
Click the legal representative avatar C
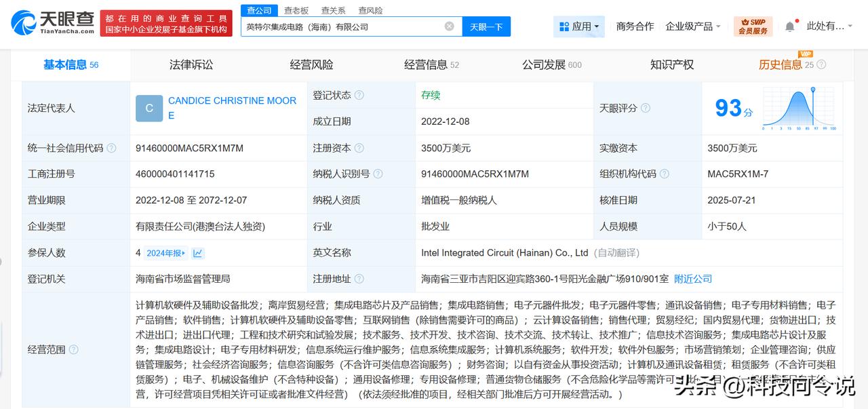(x=149, y=109)
